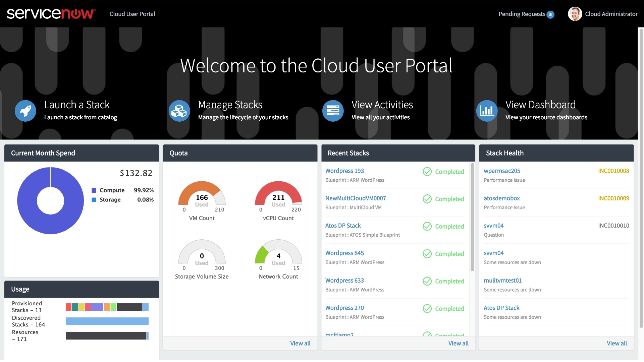
Task: Open the View Dashboard chart icon
Action: pyautogui.click(x=487, y=111)
